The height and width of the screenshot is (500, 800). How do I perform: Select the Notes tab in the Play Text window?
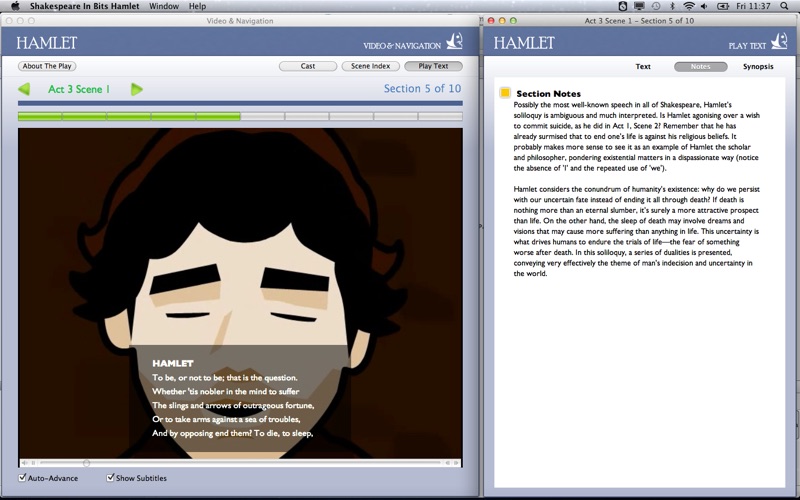pos(701,66)
